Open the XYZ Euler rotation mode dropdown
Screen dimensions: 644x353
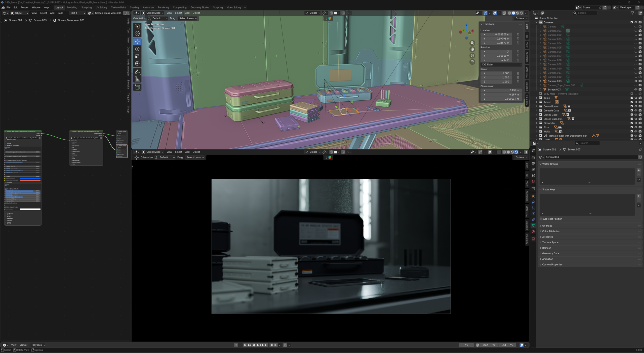pyautogui.click(x=501, y=65)
